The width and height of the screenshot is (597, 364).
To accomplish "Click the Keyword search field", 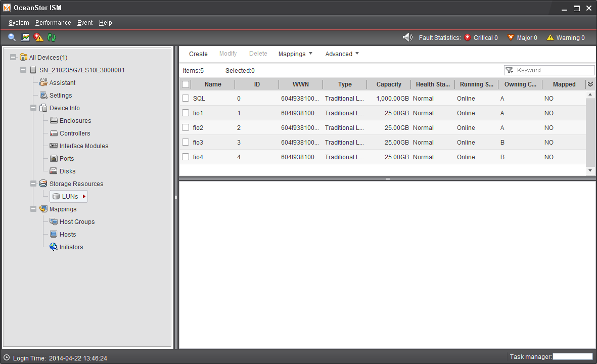I will tap(549, 70).
